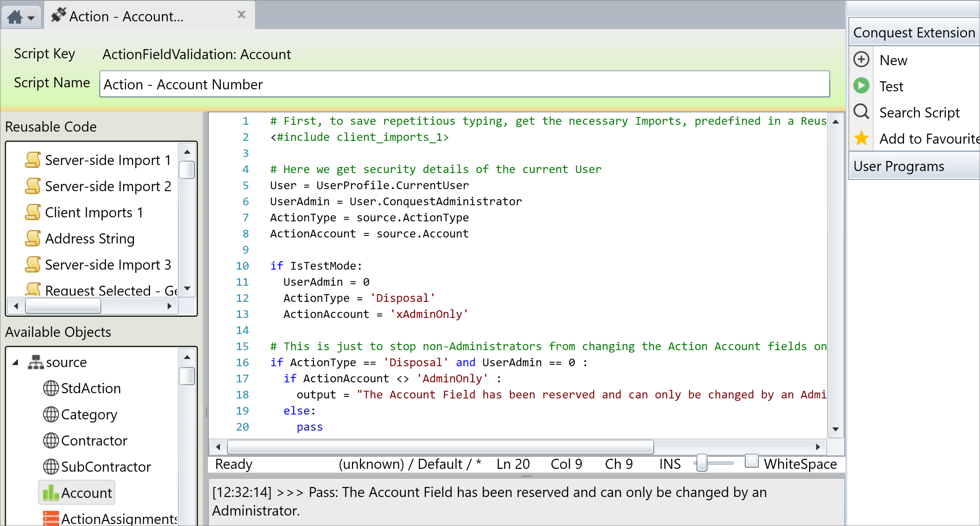The image size is (980, 526).
Task: Select StdAction in Available Objects
Action: (x=91, y=388)
